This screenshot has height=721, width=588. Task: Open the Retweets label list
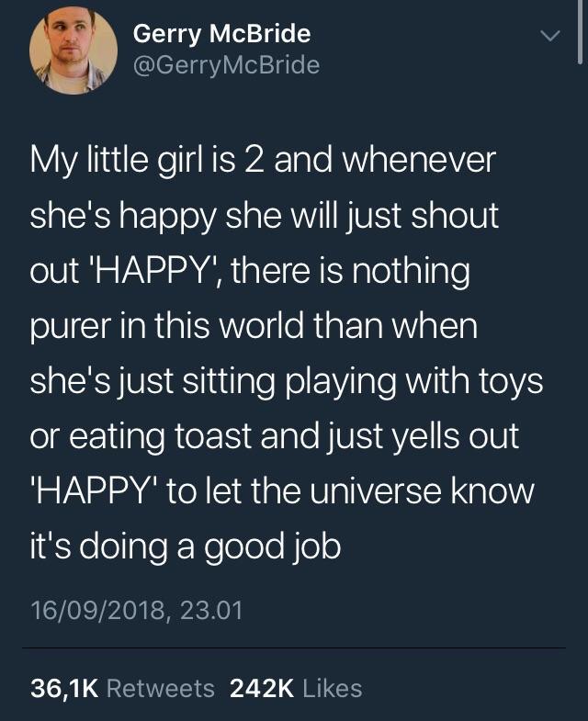161,688
